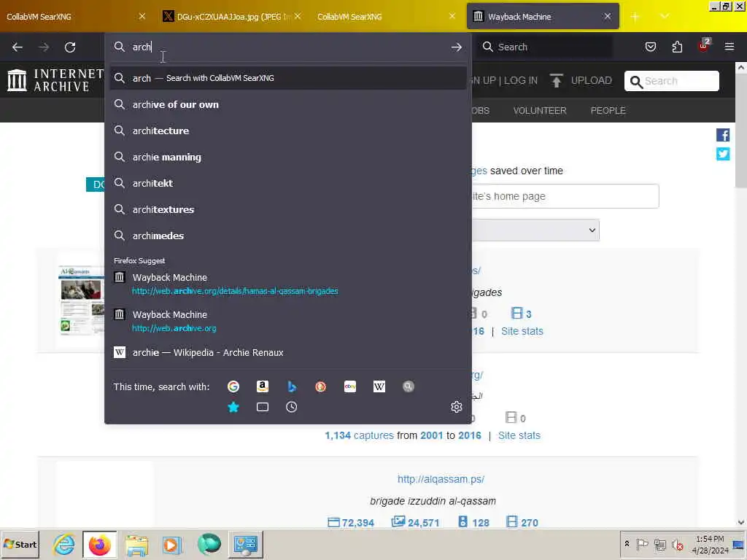The width and height of the screenshot is (747, 560).
Task: Open the http://alqassam.ps/ link
Action: tap(441, 479)
